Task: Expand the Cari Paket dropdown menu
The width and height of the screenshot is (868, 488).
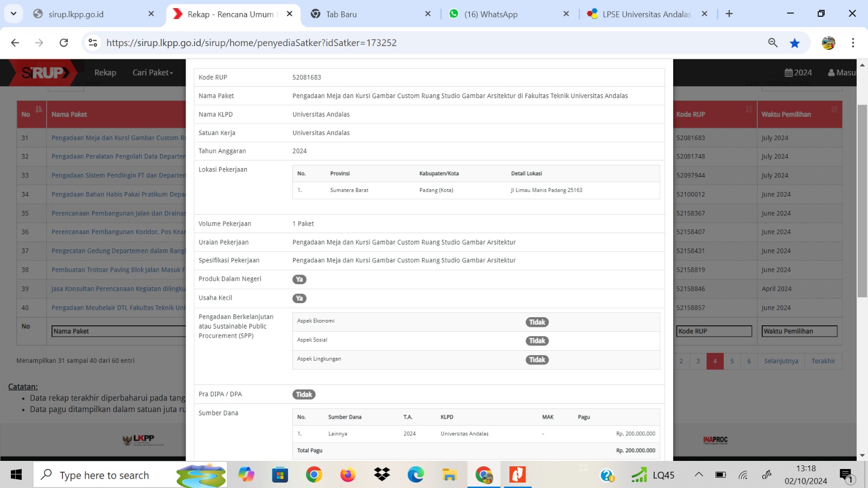Action: click(x=152, y=73)
